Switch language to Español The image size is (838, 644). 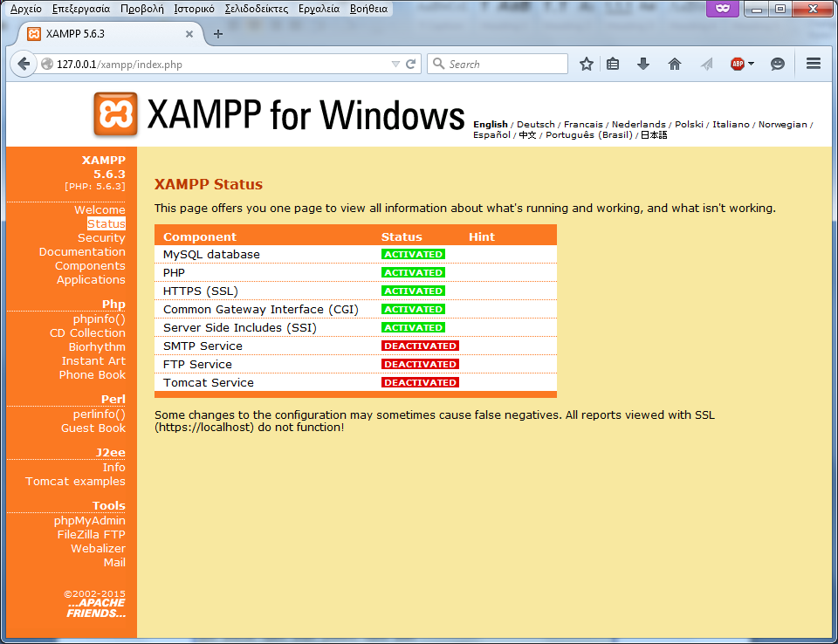coord(491,135)
